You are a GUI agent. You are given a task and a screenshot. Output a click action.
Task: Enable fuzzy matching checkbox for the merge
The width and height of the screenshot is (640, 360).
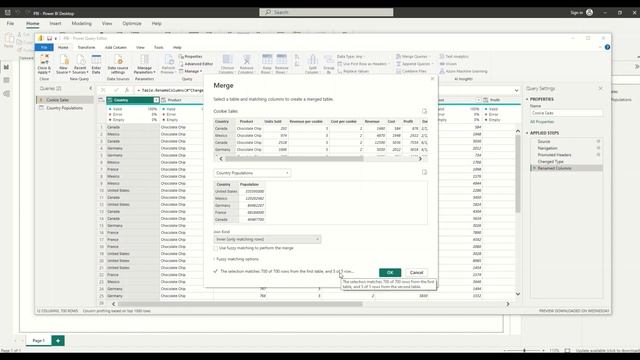pyautogui.click(x=216, y=248)
